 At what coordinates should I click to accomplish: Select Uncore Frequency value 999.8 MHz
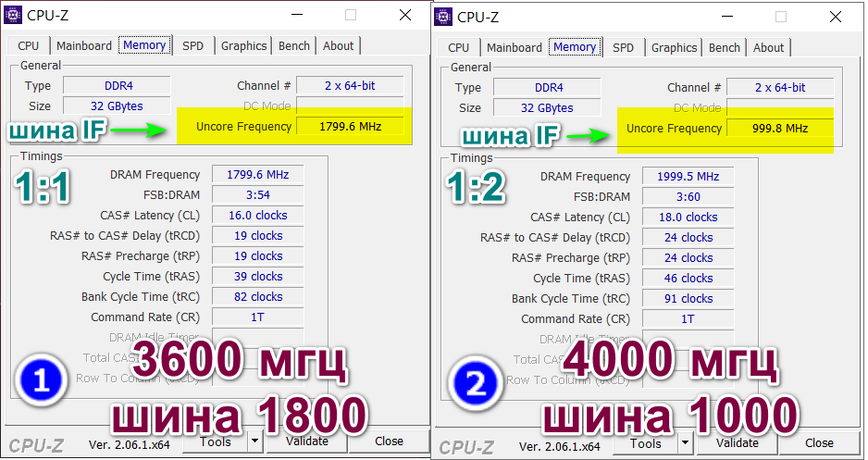coord(780,128)
